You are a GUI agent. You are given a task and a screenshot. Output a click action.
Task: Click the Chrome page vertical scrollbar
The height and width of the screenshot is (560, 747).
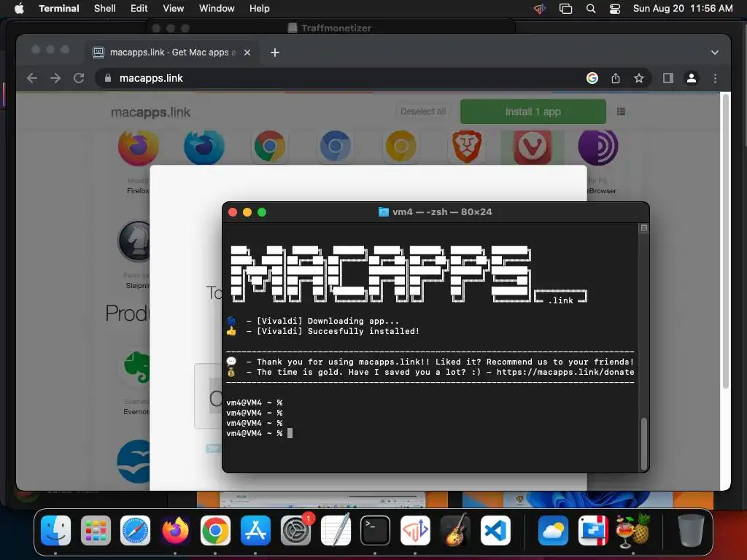coord(726,242)
